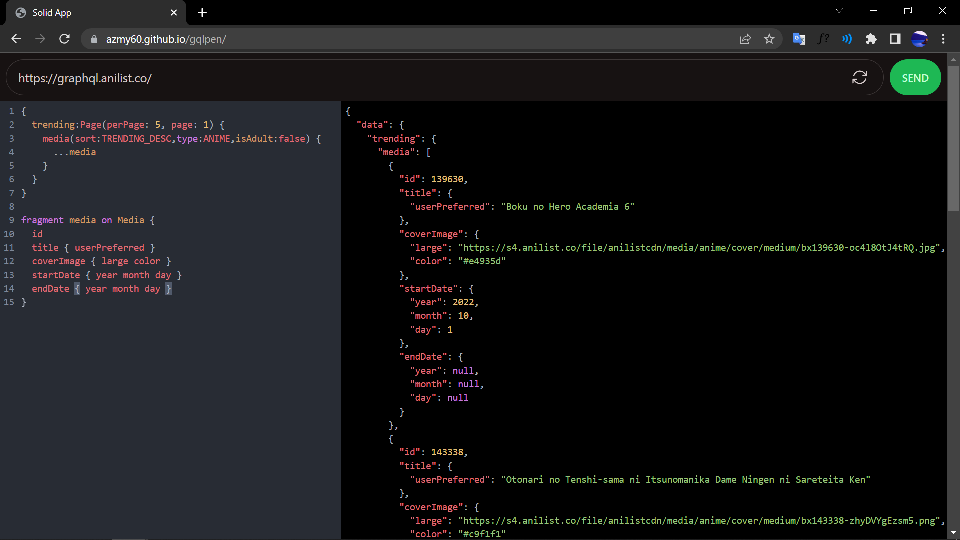Open a new browser tab
The height and width of the screenshot is (540, 960).
(203, 12)
